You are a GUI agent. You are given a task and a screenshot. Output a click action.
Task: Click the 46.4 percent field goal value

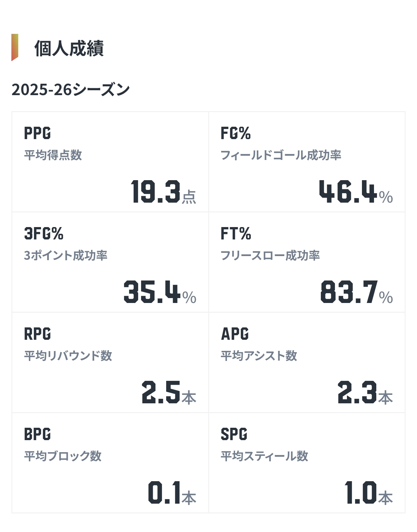coord(348,192)
